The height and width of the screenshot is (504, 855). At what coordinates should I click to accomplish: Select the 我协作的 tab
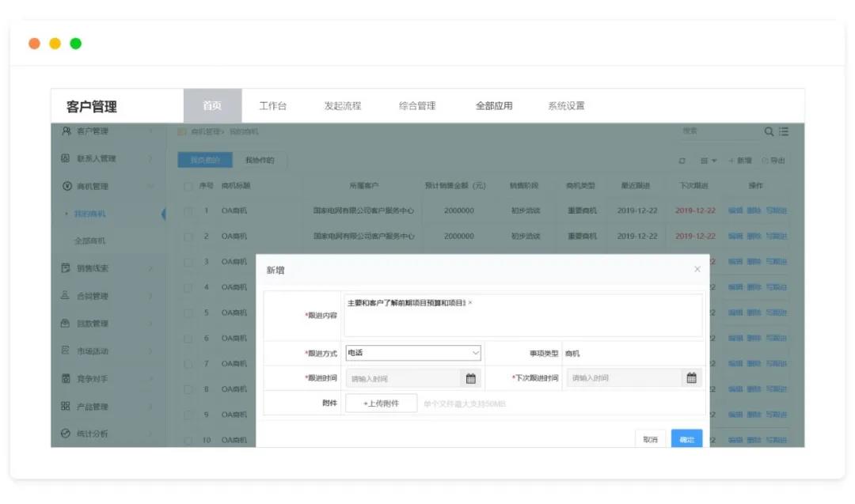tap(260, 160)
